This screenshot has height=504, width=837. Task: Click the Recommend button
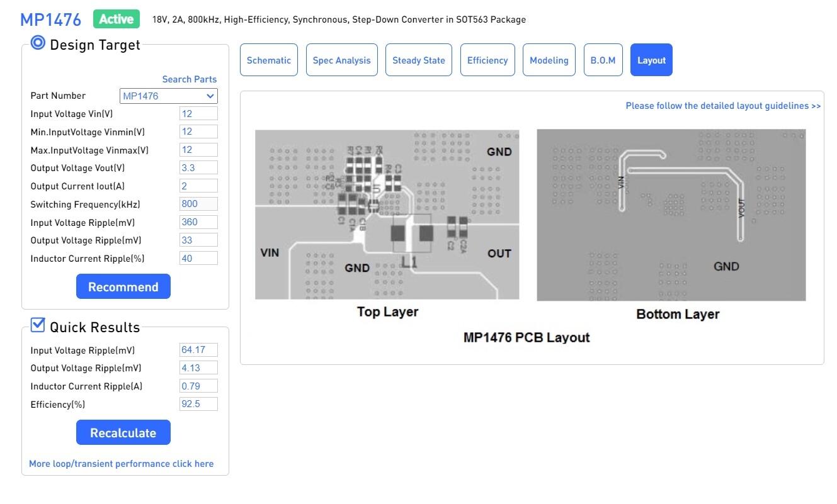pyautogui.click(x=123, y=287)
